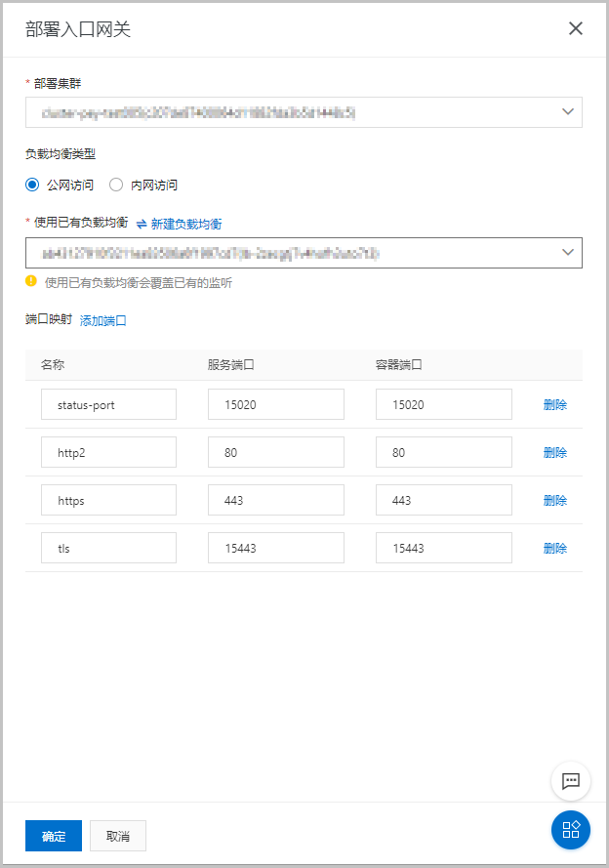
Task: Edit the service port field of http2
Action: 276,452
